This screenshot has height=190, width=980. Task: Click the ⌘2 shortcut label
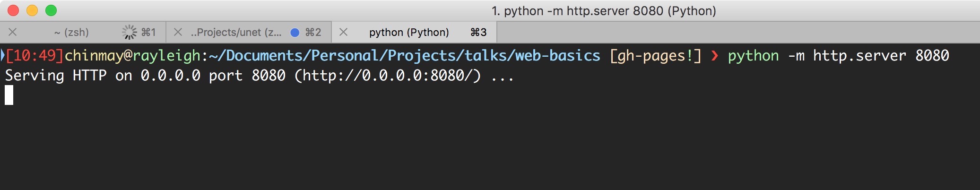coord(313,32)
